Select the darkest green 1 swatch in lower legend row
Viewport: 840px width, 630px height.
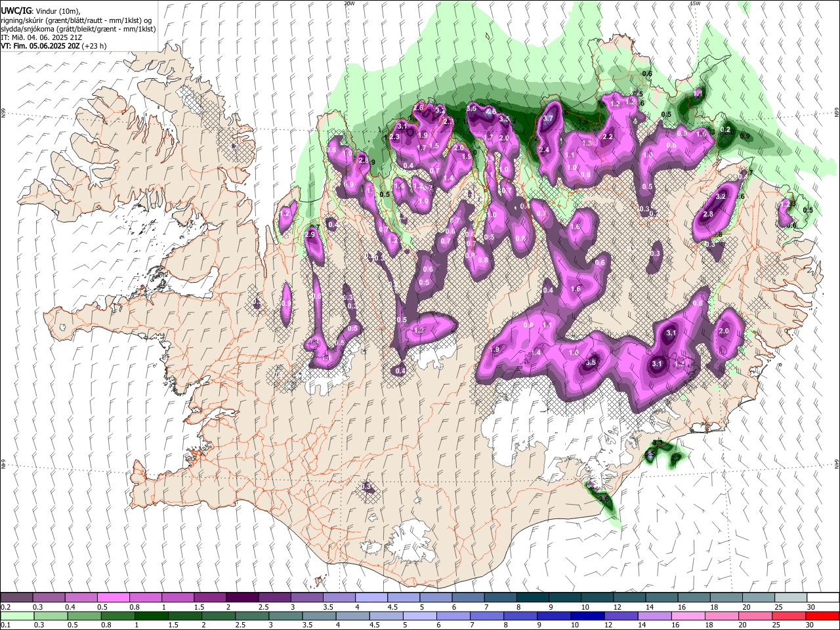coord(151,616)
